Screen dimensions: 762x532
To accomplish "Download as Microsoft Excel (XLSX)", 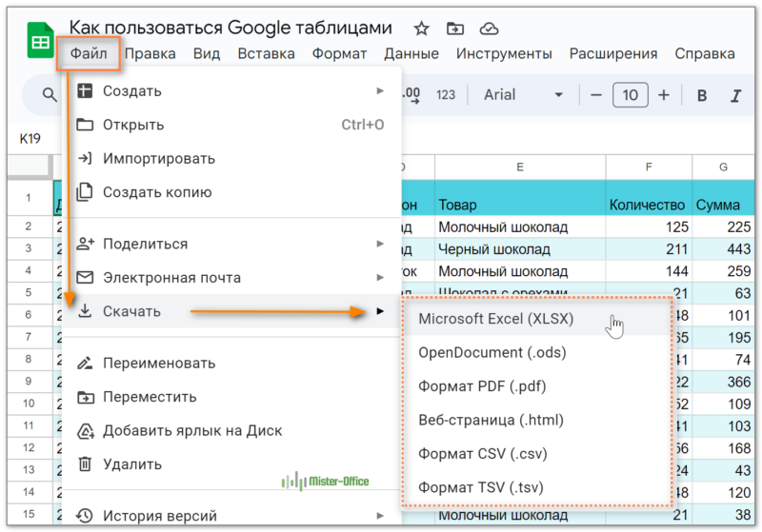I will point(536,319).
